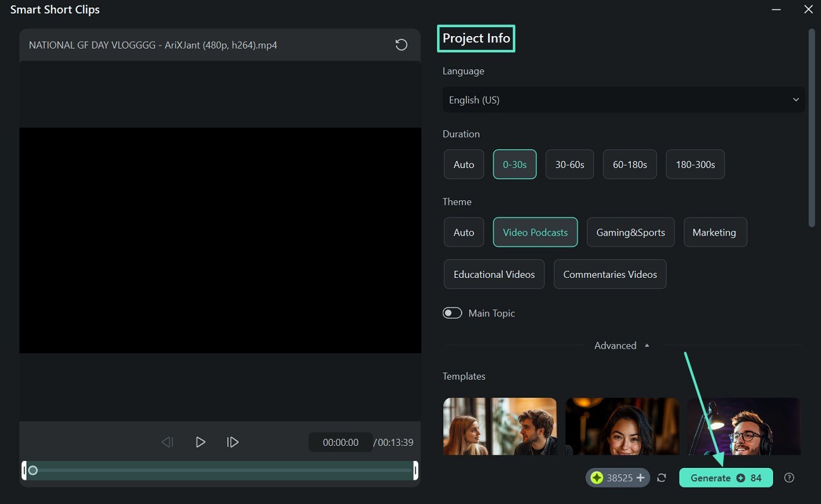Enable the Main Topic toggle
Image resolution: width=821 pixels, height=504 pixels.
tap(452, 313)
